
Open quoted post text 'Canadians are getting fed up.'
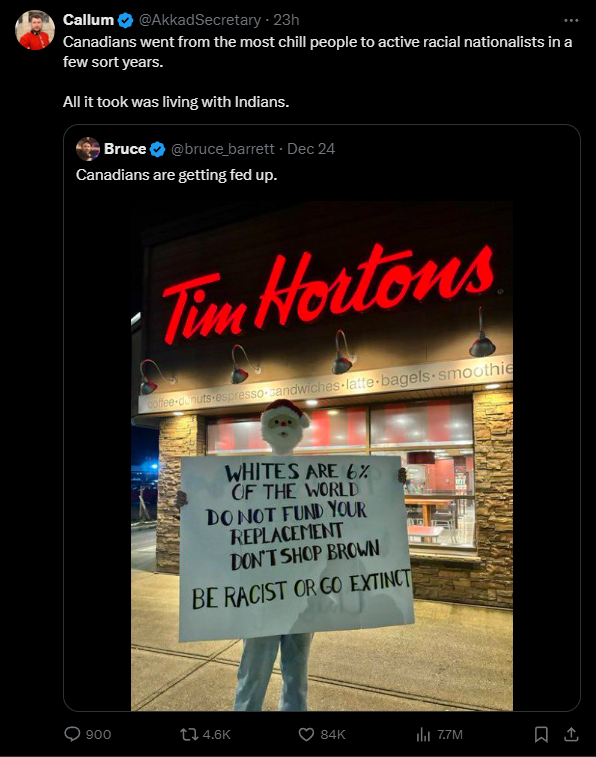point(177,175)
